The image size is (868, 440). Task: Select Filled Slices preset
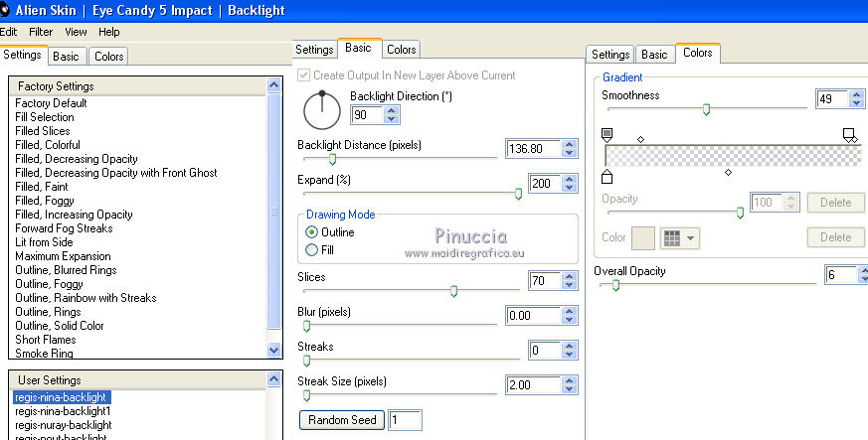click(x=43, y=131)
